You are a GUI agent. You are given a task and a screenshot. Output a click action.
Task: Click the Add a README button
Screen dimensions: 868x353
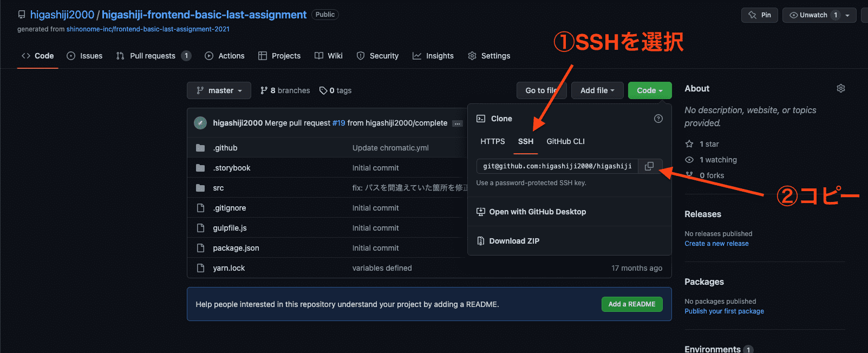click(632, 304)
